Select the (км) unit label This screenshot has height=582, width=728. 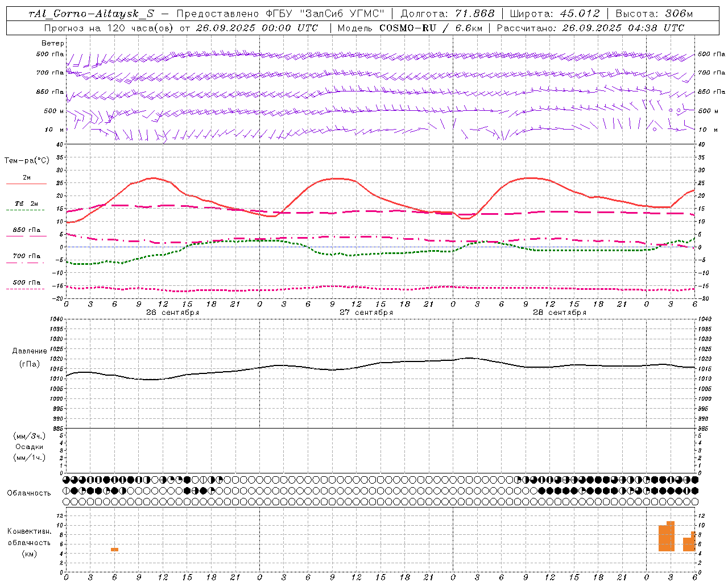coord(29,554)
